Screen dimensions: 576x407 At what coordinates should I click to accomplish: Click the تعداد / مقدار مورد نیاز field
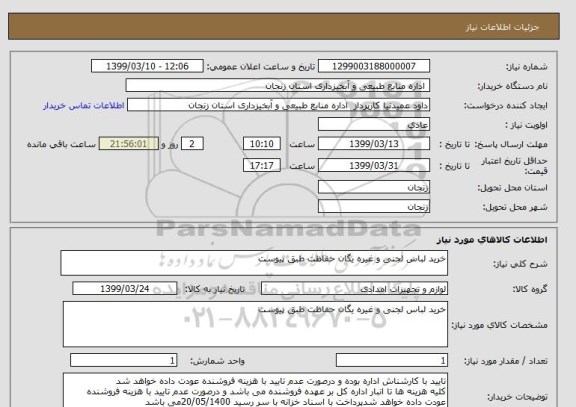coord(392,360)
